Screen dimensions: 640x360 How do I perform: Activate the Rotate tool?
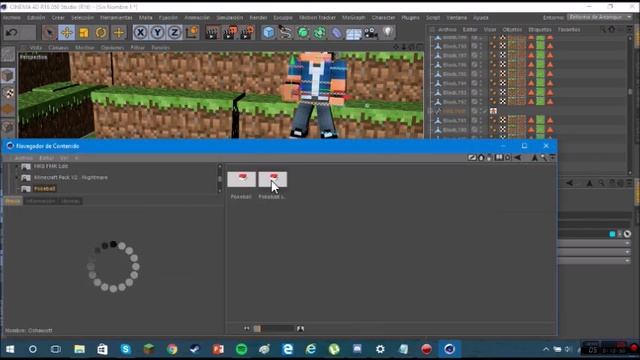[101, 33]
